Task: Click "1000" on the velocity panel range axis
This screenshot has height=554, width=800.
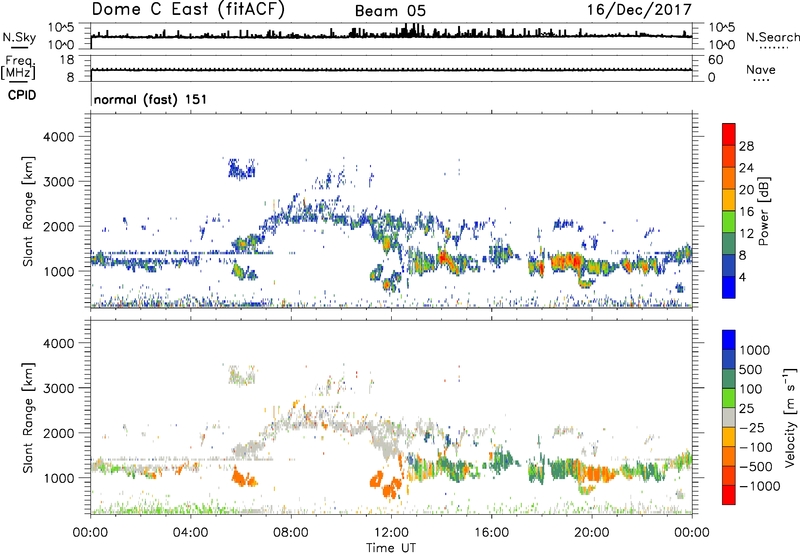Action: [58, 478]
